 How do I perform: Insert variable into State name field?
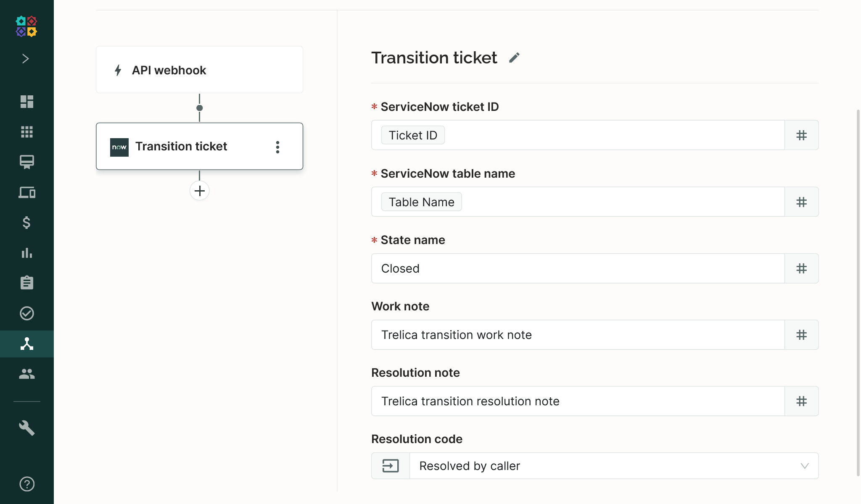coord(801,268)
